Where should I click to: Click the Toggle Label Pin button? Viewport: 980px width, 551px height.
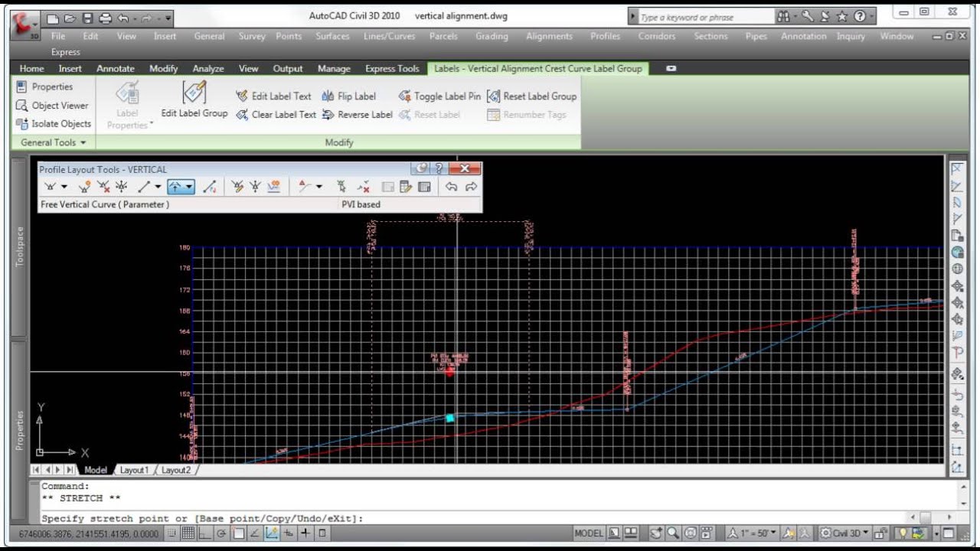[x=439, y=96]
